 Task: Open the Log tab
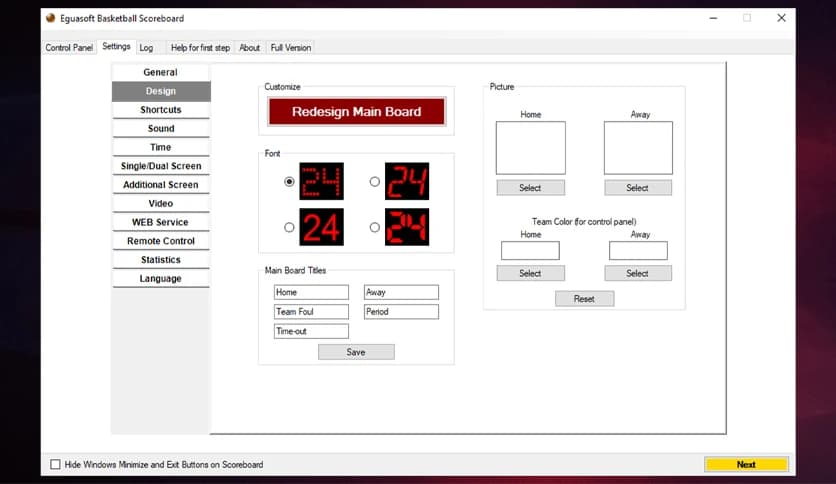[146, 47]
